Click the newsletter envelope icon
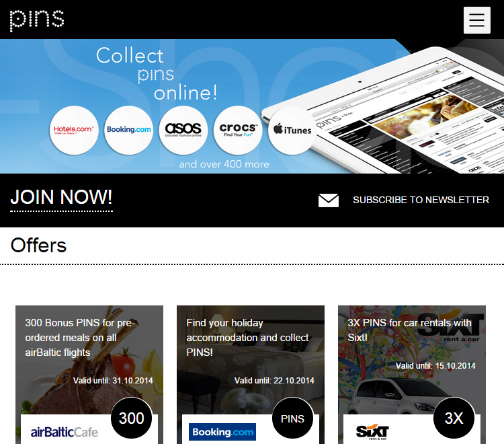 pyautogui.click(x=328, y=200)
